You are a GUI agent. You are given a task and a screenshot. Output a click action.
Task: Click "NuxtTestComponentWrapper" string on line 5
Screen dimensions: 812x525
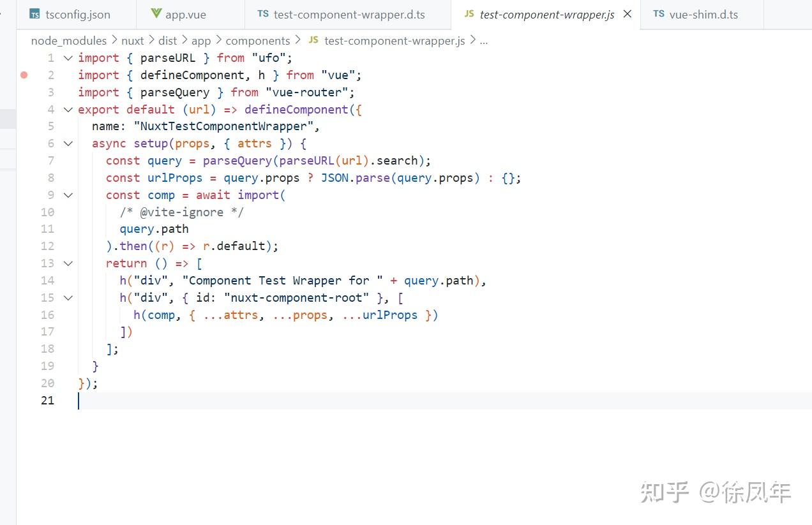223,126
